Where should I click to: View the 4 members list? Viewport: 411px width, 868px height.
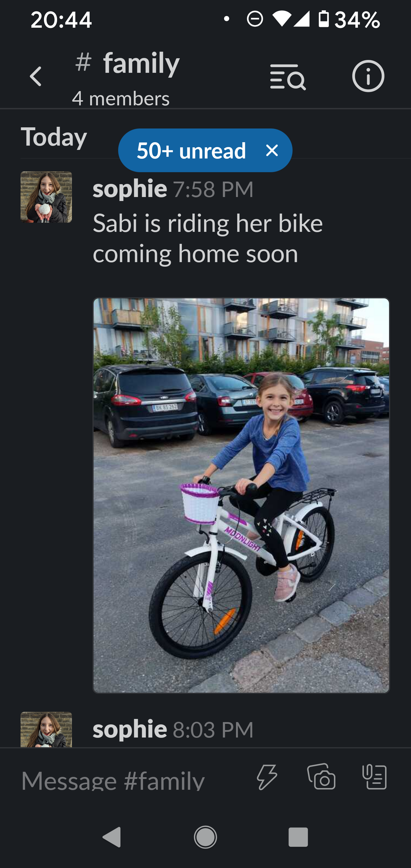pos(121,99)
